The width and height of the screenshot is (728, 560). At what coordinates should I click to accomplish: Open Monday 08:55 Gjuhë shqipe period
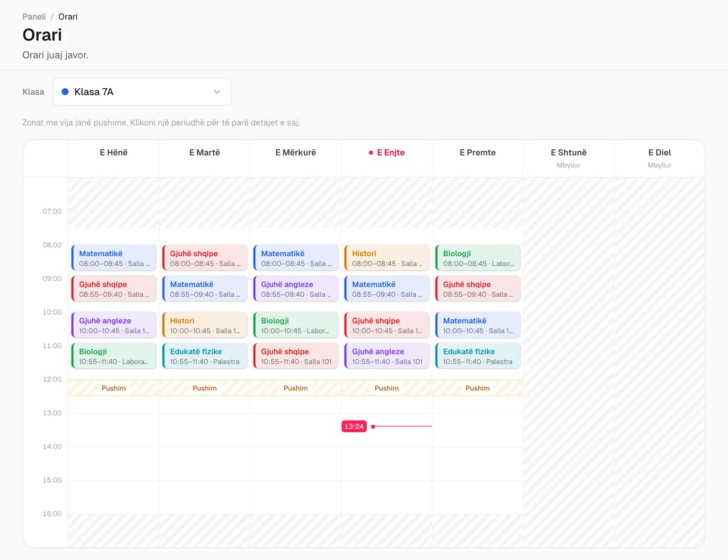[114, 289]
